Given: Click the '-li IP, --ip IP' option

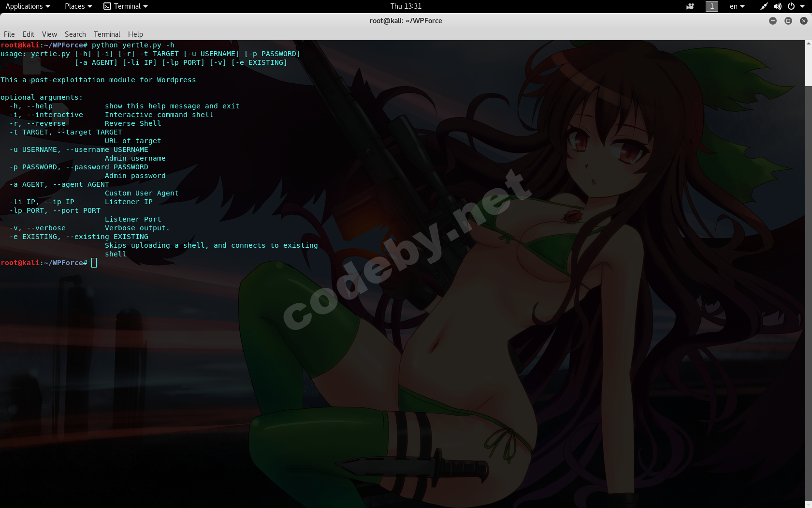Looking at the screenshot, I should pyautogui.click(x=42, y=202).
